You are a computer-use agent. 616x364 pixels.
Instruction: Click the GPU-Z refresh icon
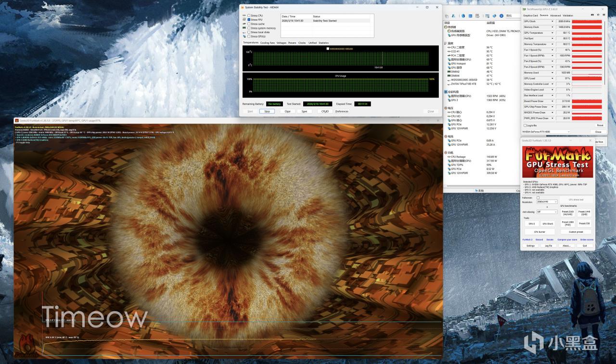pyautogui.click(x=598, y=15)
